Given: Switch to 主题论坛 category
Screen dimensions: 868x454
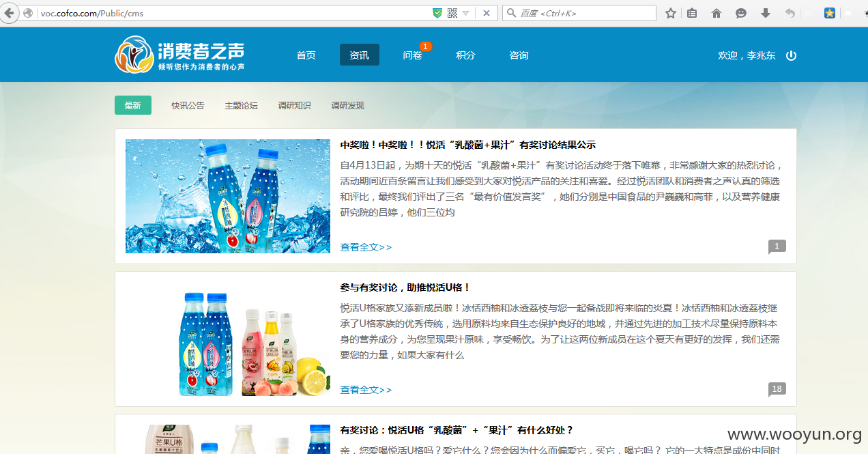Looking at the screenshot, I should pyautogui.click(x=241, y=105).
